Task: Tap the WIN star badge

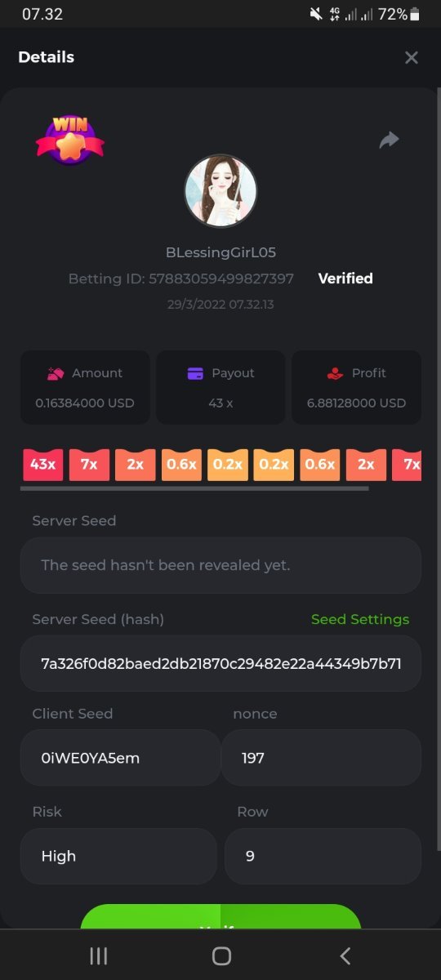Action: 69,140
